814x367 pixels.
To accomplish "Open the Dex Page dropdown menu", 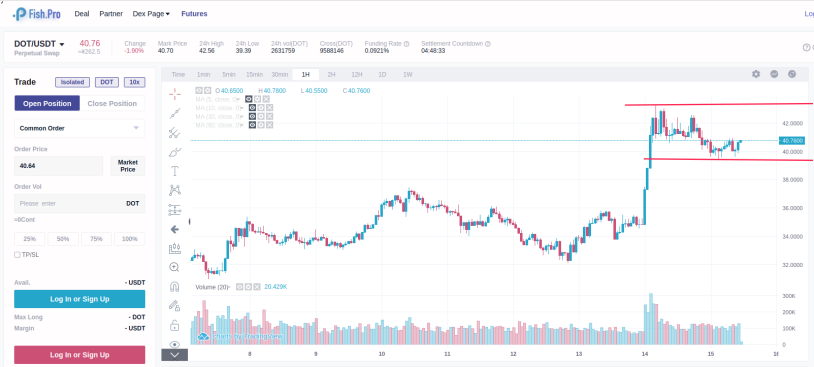I will click(x=151, y=14).
